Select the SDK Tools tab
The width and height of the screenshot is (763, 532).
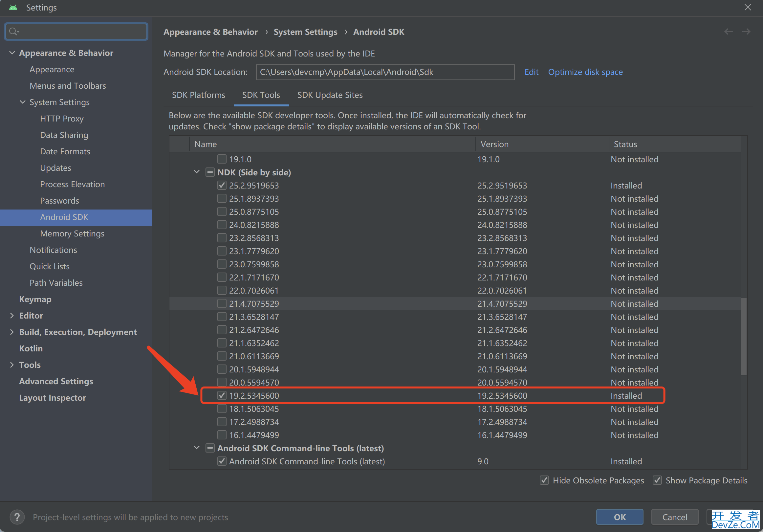point(261,95)
